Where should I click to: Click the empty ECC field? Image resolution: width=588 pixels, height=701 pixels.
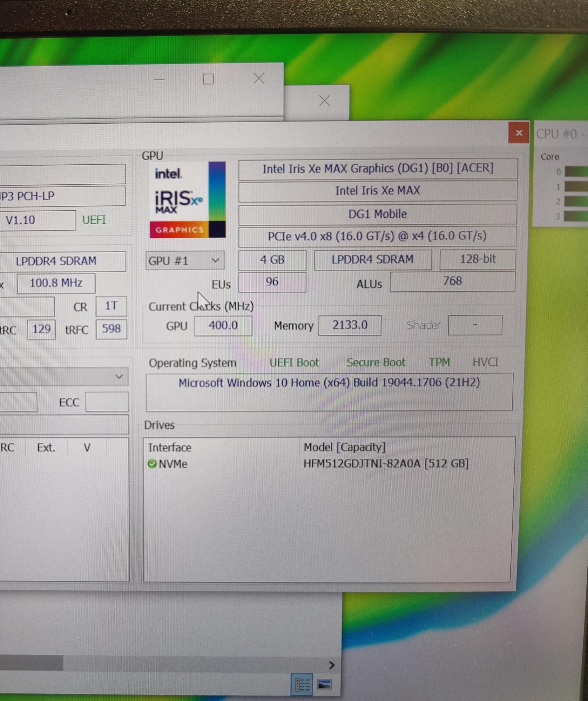(x=107, y=402)
